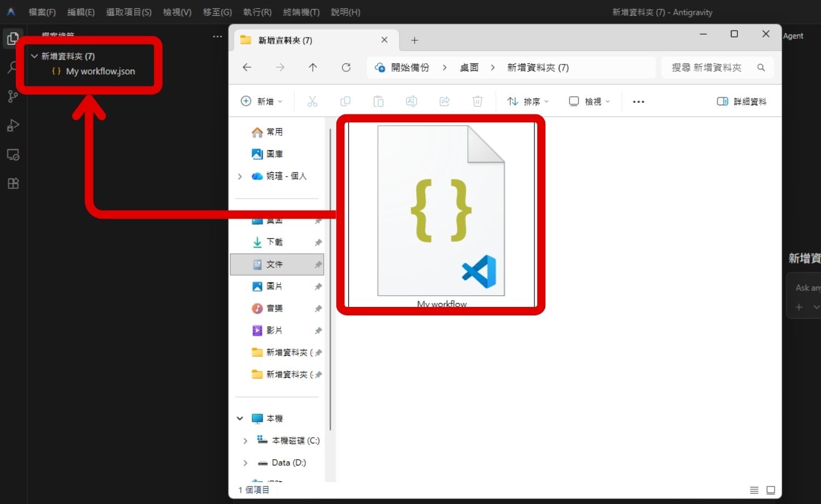
Task: Open the 執行(R) menu
Action: coord(257,11)
